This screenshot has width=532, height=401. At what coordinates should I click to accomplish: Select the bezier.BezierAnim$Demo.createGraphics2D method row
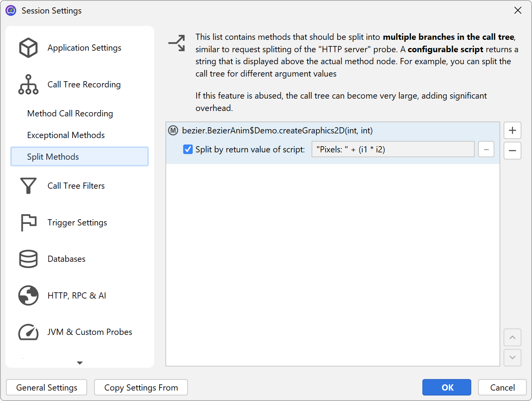click(277, 131)
